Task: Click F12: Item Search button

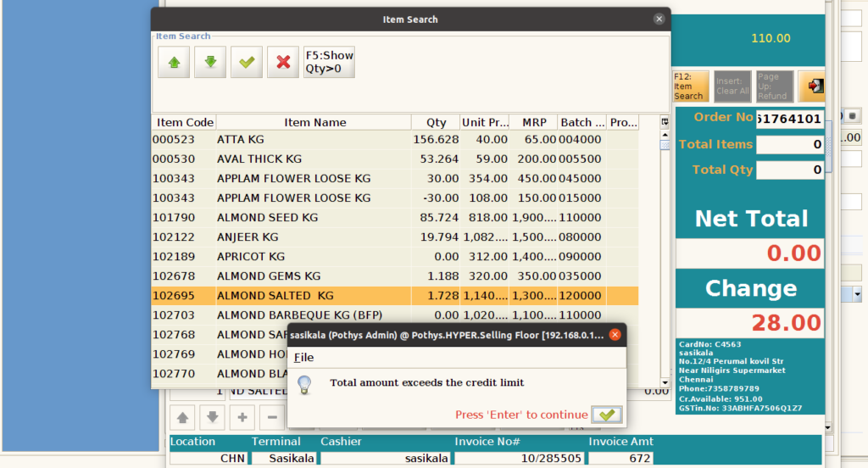Action: [x=690, y=86]
